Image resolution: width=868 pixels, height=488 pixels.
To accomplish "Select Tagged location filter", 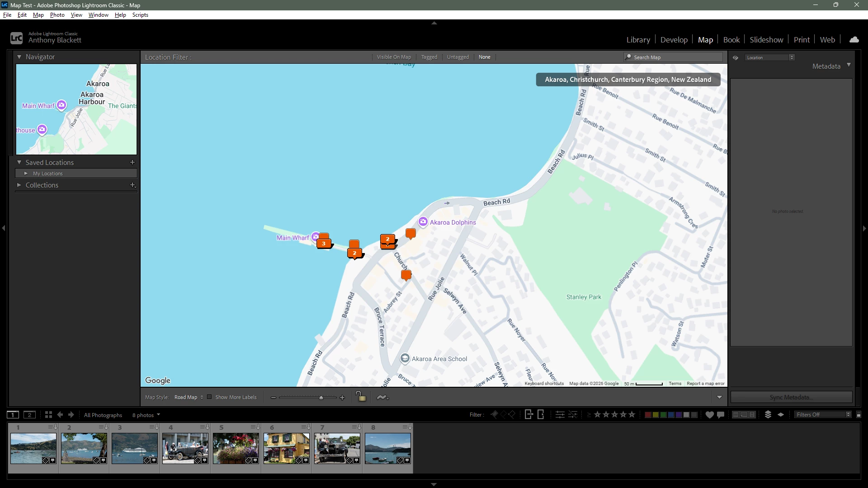I will pos(429,57).
